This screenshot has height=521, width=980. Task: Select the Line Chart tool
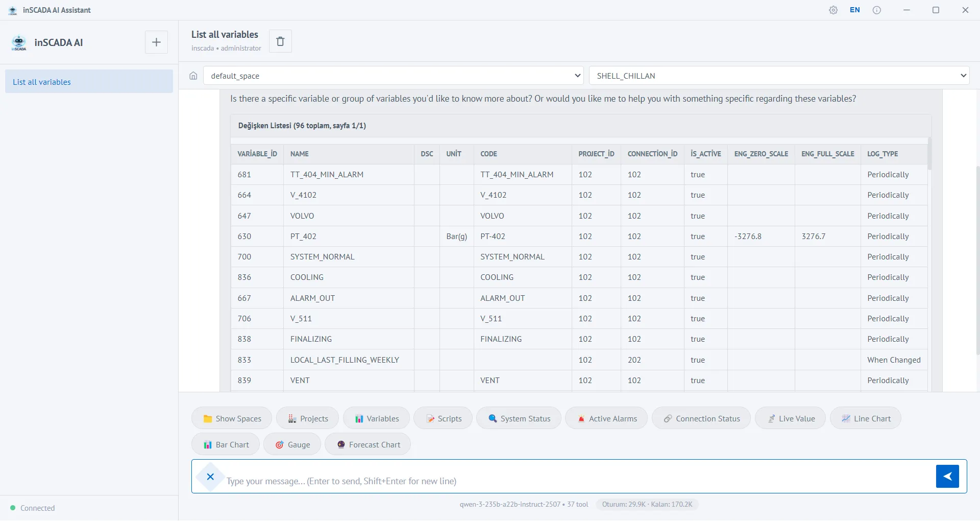(x=866, y=418)
